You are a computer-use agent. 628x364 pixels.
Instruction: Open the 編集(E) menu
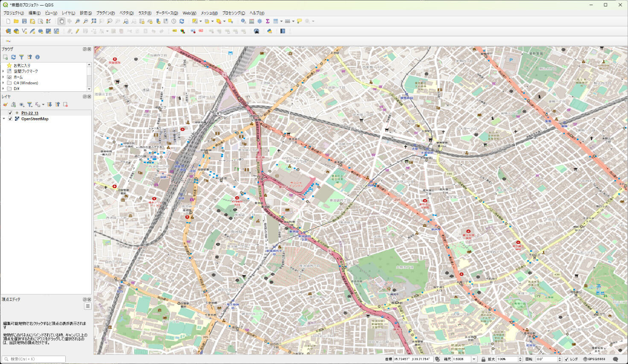[35, 13]
